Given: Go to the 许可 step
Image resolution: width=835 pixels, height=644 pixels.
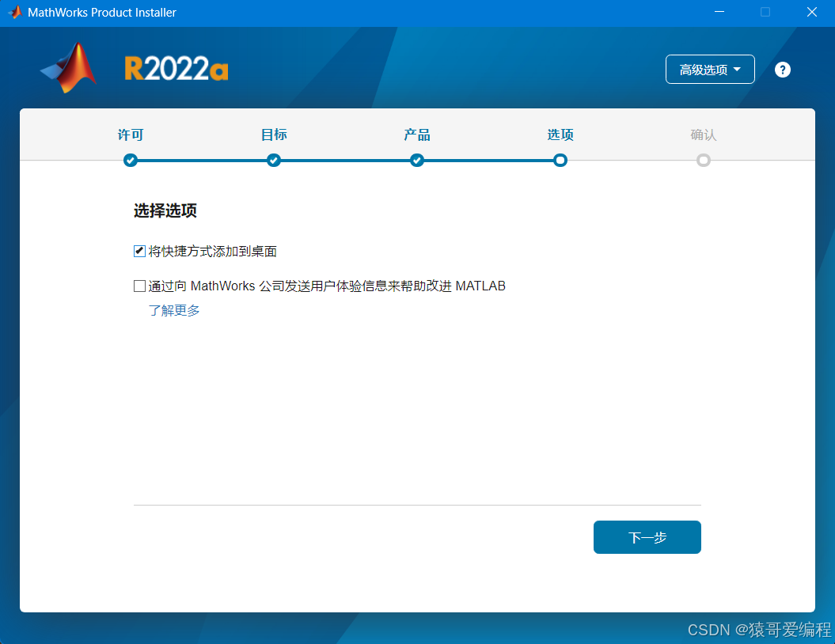Looking at the screenshot, I should point(131,134).
